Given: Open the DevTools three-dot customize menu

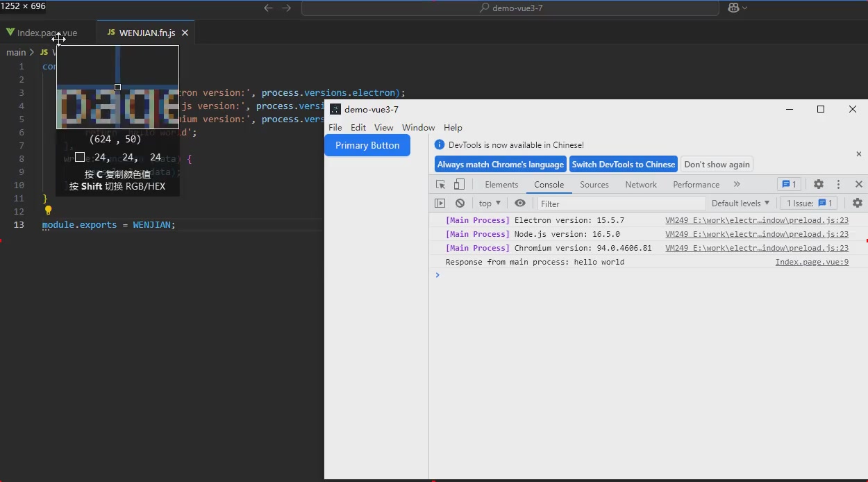Looking at the screenshot, I should (839, 185).
